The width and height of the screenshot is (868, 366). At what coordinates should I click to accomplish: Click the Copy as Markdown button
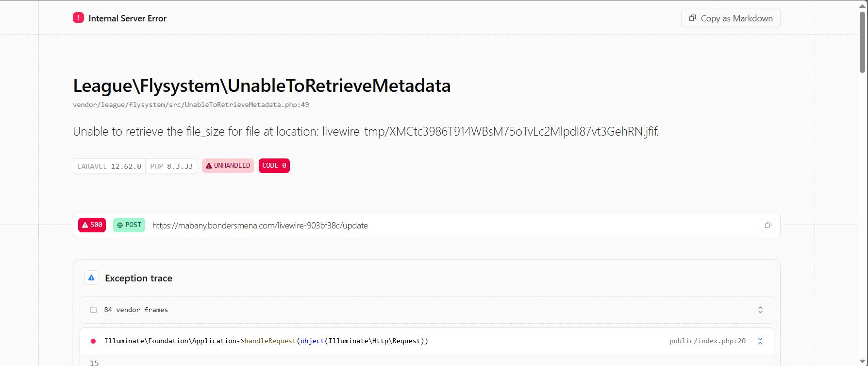pyautogui.click(x=731, y=18)
